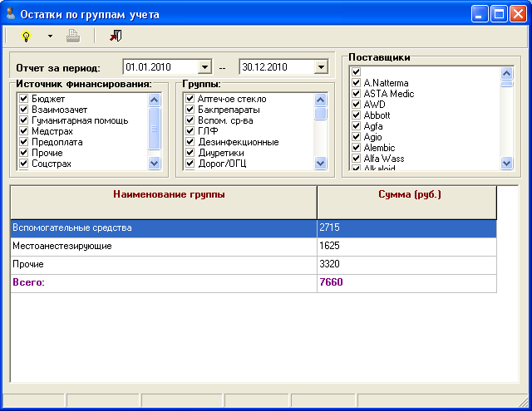
Task: Click the light bulb generate report icon
Action: (25, 36)
